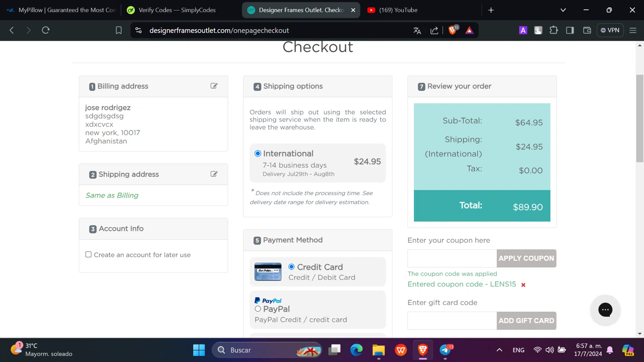644x362 pixels.
Task: Remove coupon LENS15 with red X
Action: pyautogui.click(x=523, y=285)
